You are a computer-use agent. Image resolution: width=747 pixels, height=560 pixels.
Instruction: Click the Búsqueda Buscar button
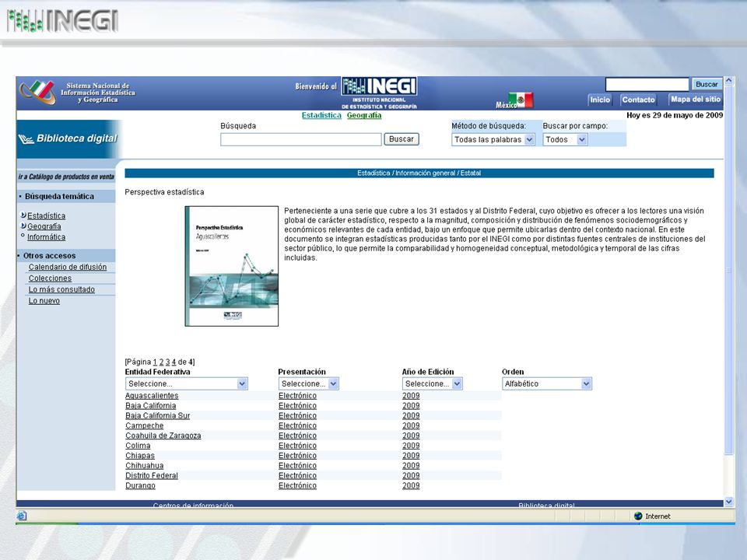coord(402,139)
